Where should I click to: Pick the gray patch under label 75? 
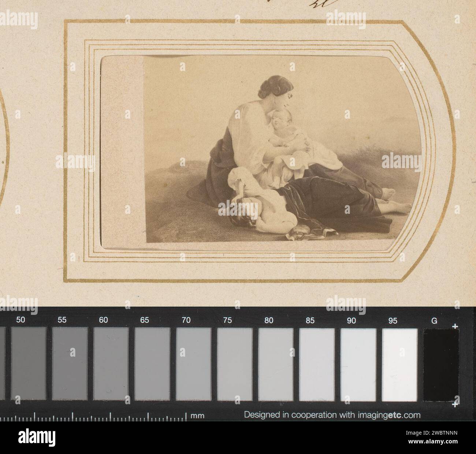click(x=235, y=364)
